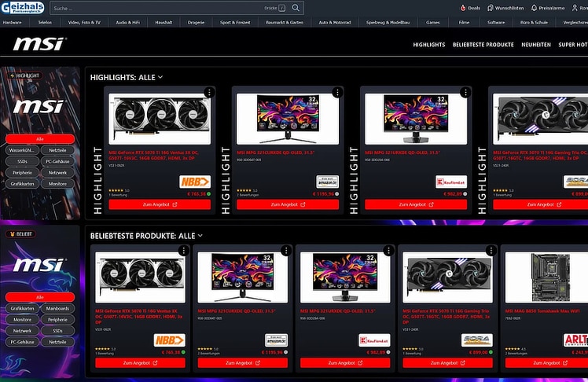The image size is (588, 382).
Task: Click Highlights RTX 5070 Ti Ventus product image
Action: [x=160, y=119]
